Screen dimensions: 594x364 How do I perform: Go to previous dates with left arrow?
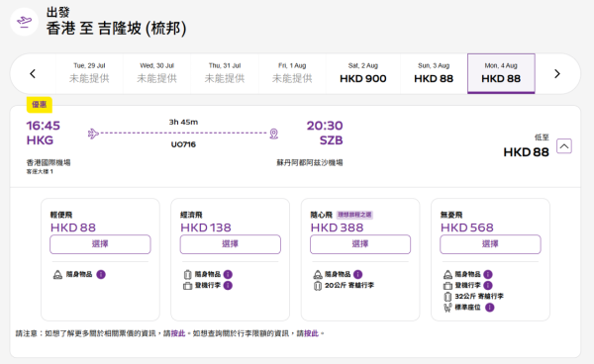click(x=33, y=74)
